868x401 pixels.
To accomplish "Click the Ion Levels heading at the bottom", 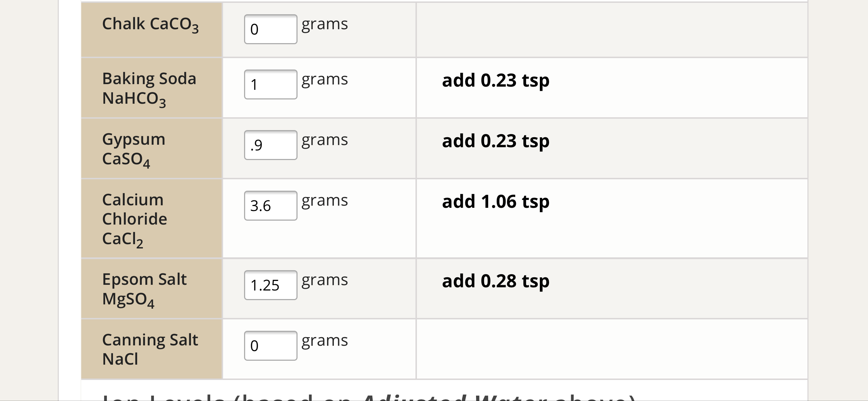I will (369, 397).
